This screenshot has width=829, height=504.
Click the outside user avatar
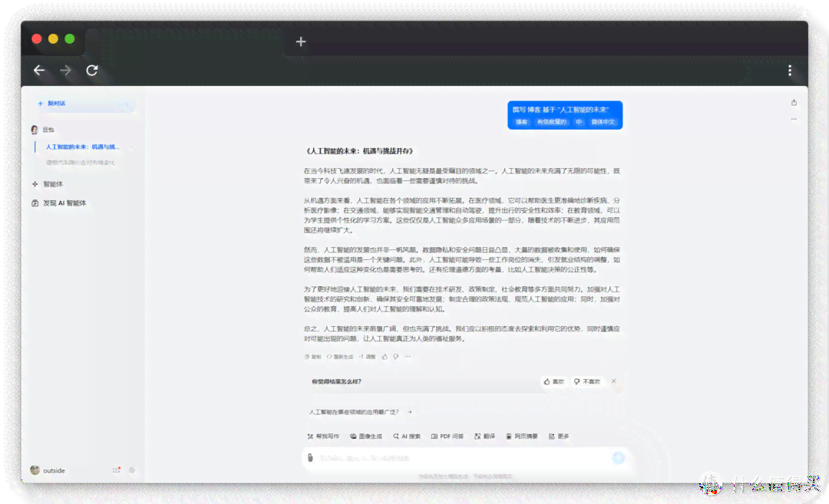35,470
